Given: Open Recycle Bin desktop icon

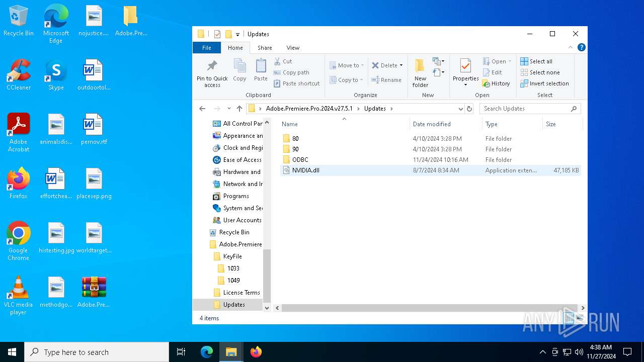Looking at the screenshot, I should click(19, 21).
